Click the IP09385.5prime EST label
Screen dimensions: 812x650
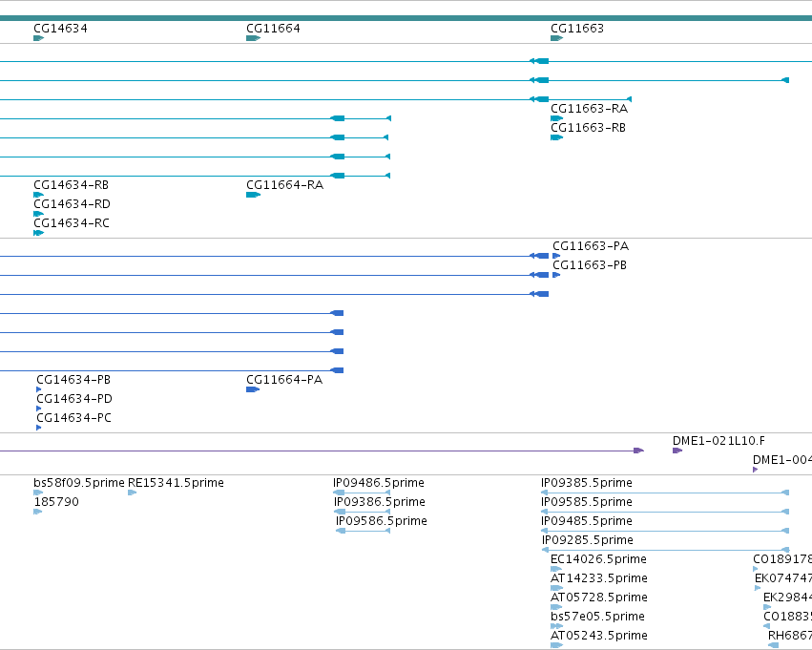tap(587, 483)
